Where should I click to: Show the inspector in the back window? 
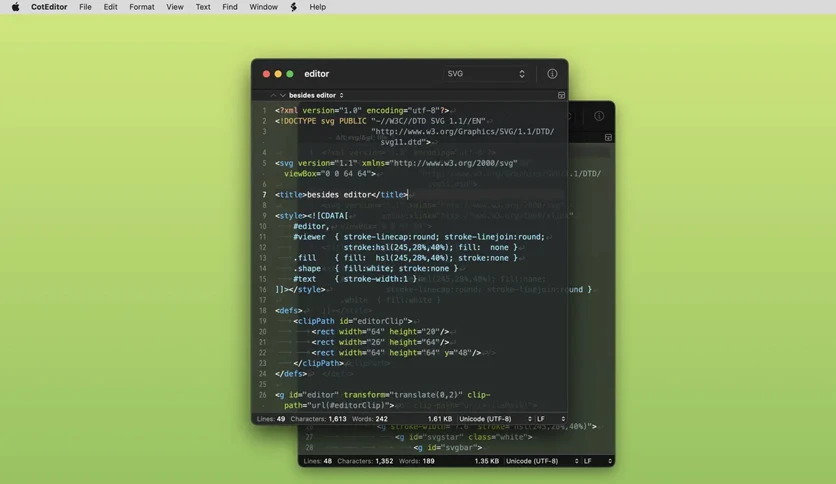(x=599, y=116)
